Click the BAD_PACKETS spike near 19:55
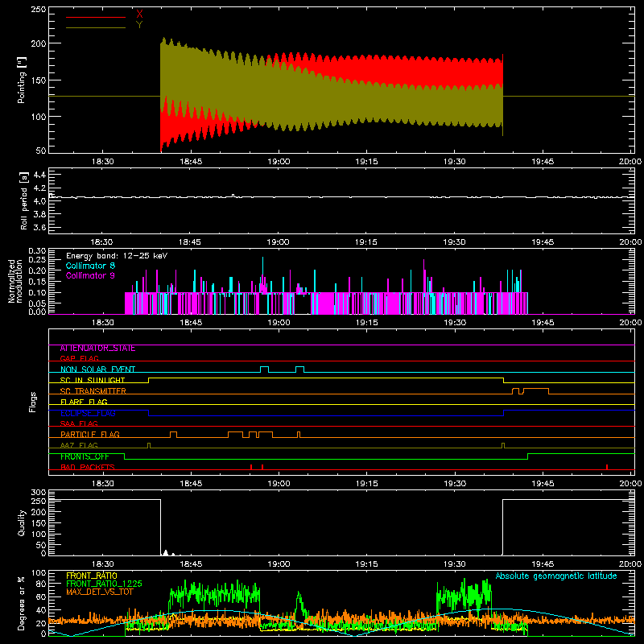Viewport: 644px width, 644px height. coord(607,467)
